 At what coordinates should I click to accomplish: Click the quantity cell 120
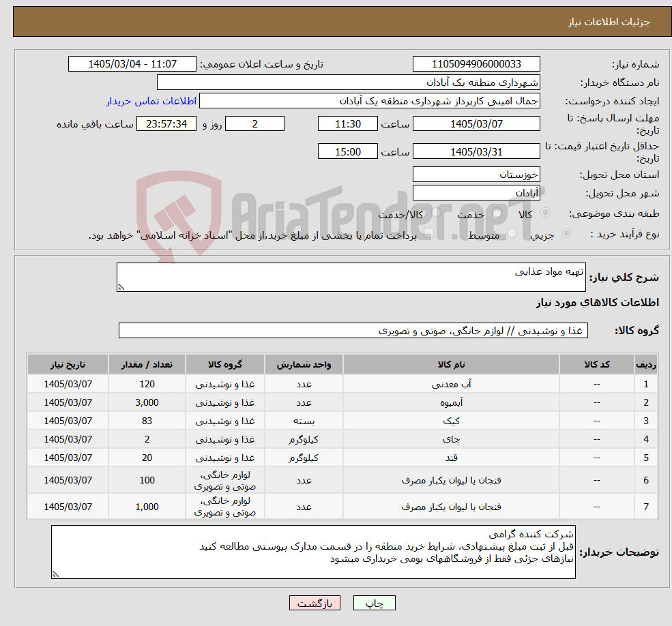(x=147, y=384)
